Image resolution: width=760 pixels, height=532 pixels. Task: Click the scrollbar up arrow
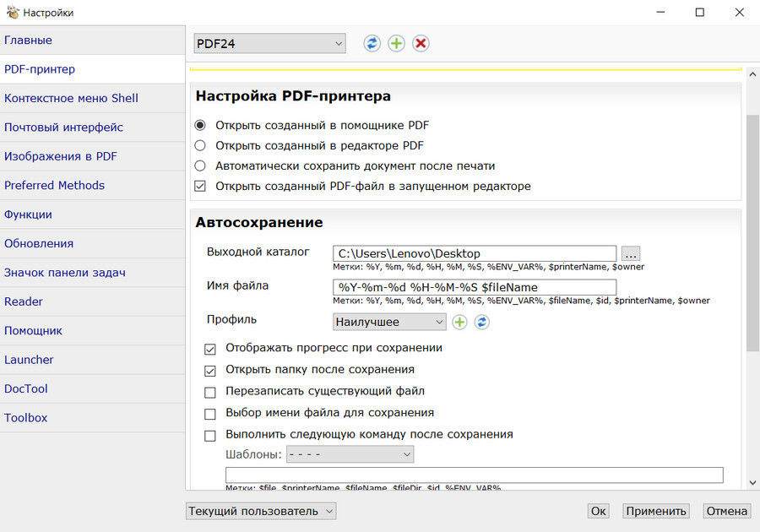[752, 74]
